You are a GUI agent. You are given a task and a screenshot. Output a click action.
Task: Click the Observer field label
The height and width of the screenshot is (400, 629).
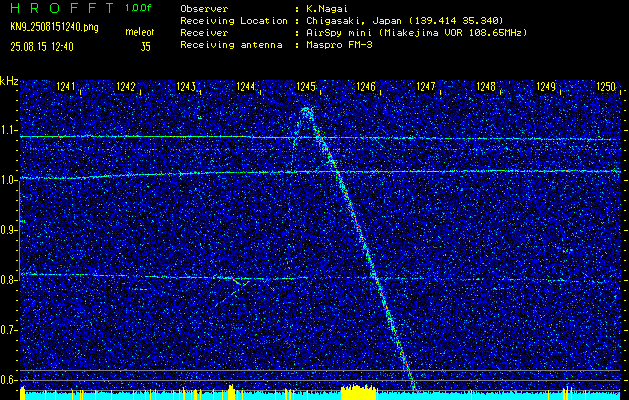click(x=204, y=9)
